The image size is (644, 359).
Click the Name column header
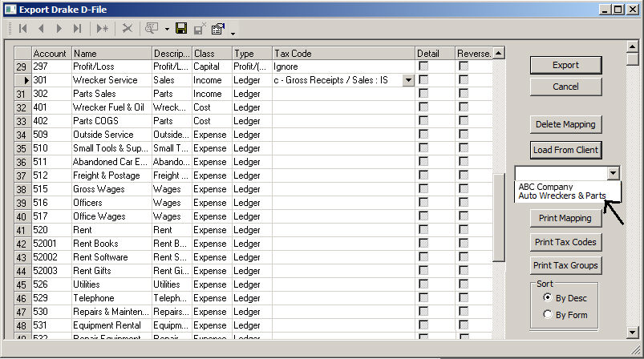111,54
